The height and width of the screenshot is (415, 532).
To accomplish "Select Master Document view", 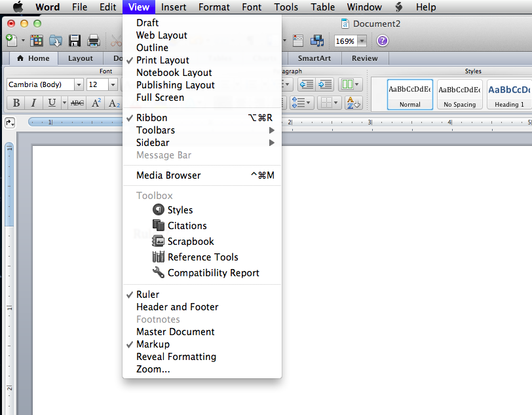I will coord(202,332).
